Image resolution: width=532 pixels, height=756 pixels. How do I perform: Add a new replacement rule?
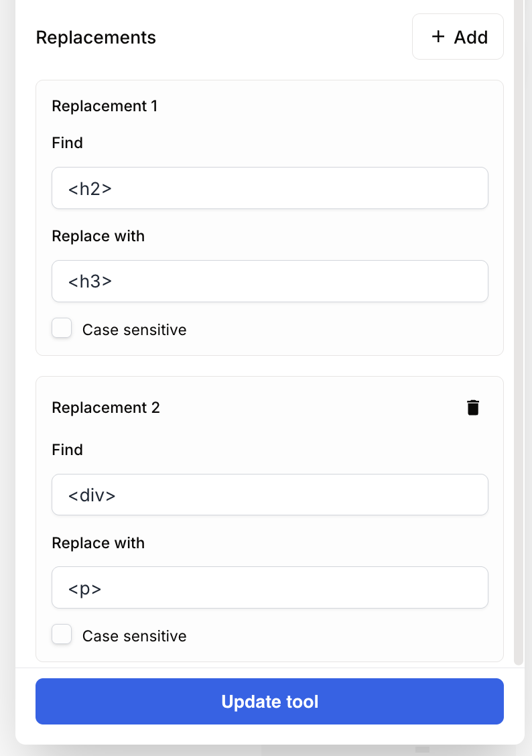pyautogui.click(x=458, y=37)
